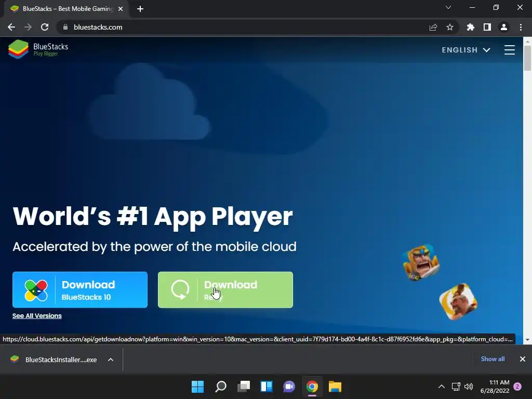
Task: Go back to previous page
Action: coord(11,27)
